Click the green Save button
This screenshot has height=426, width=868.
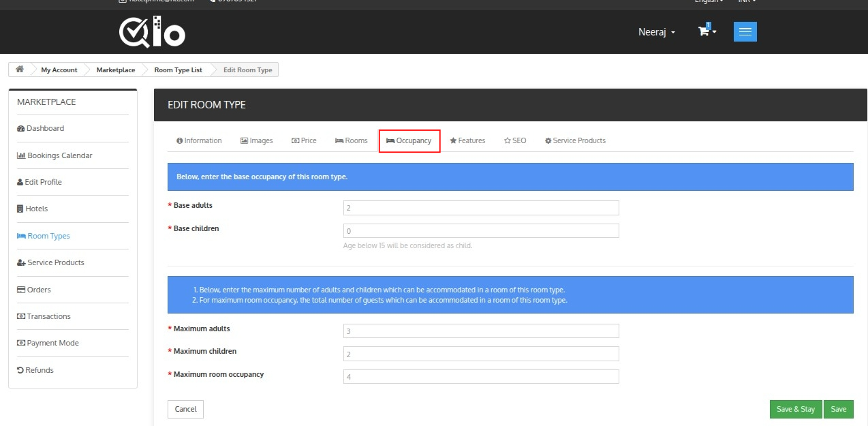click(x=839, y=409)
